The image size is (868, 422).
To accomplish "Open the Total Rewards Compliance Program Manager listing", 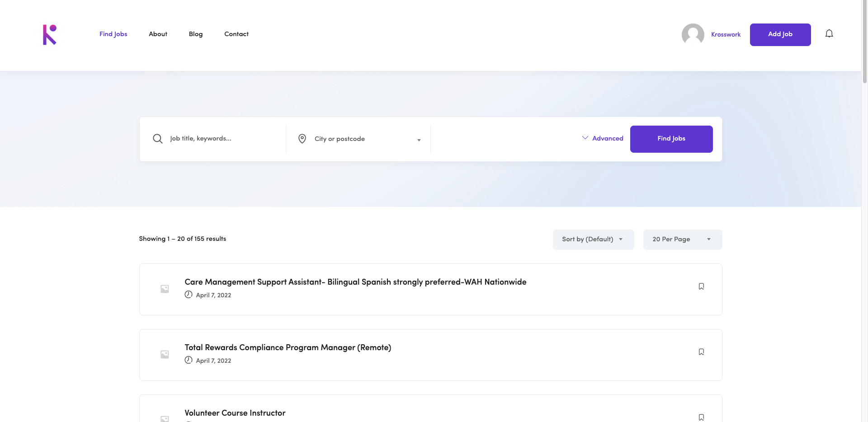I will coord(288,347).
